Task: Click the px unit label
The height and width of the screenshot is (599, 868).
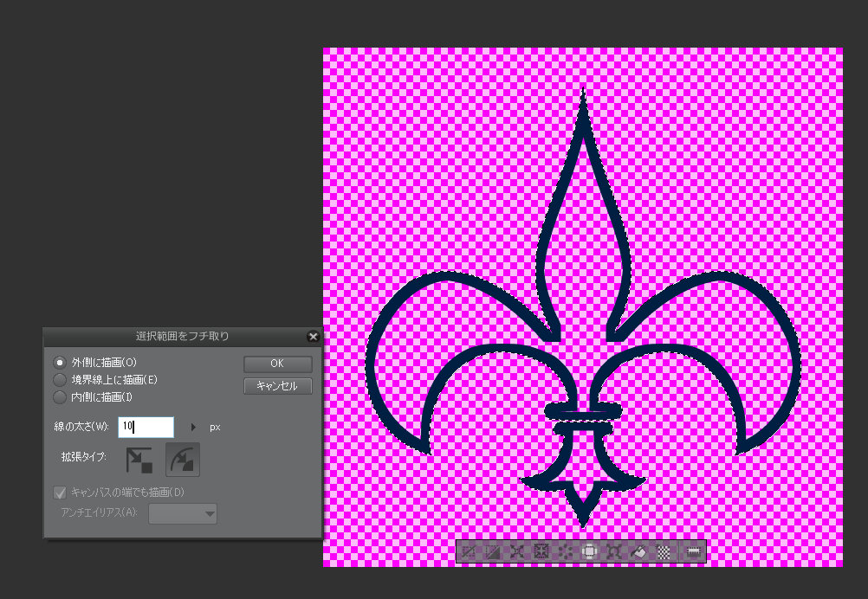Action: point(215,428)
